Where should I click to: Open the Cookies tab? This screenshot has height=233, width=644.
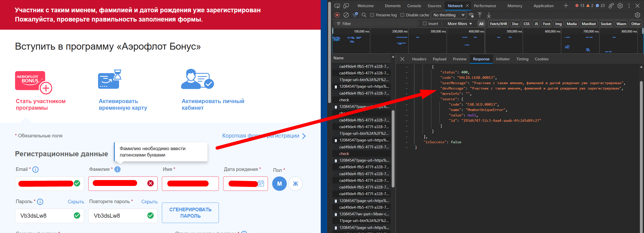(542, 59)
